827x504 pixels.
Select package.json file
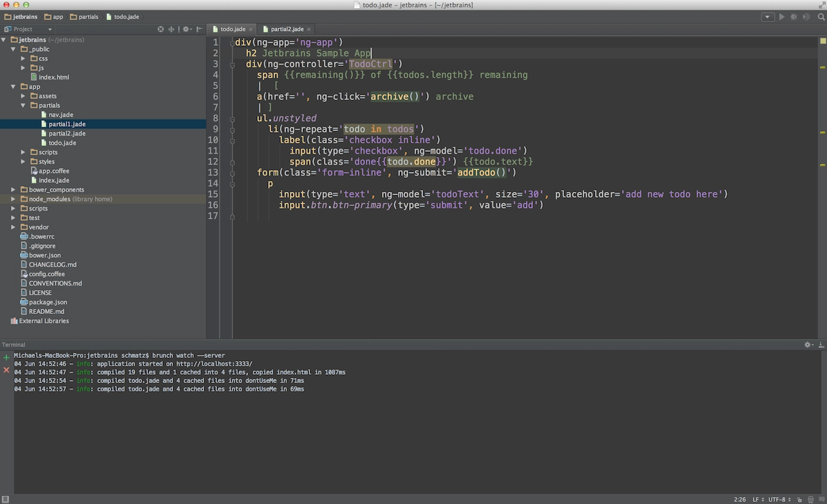coord(43,302)
